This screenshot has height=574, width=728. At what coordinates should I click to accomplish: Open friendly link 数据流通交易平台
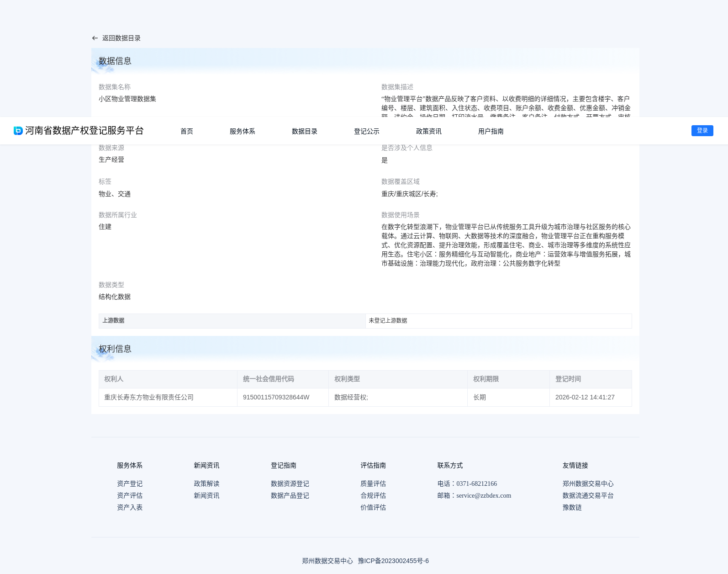point(588,495)
